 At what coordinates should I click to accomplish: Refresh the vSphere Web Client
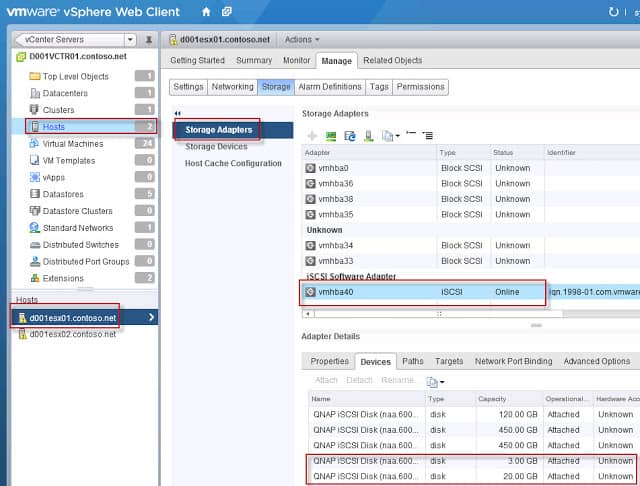pyautogui.click(x=613, y=12)
